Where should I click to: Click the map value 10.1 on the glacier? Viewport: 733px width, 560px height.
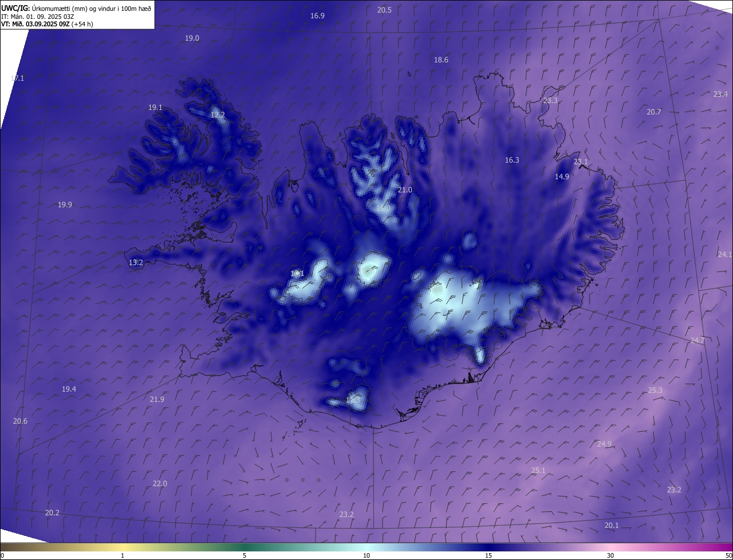298,274
